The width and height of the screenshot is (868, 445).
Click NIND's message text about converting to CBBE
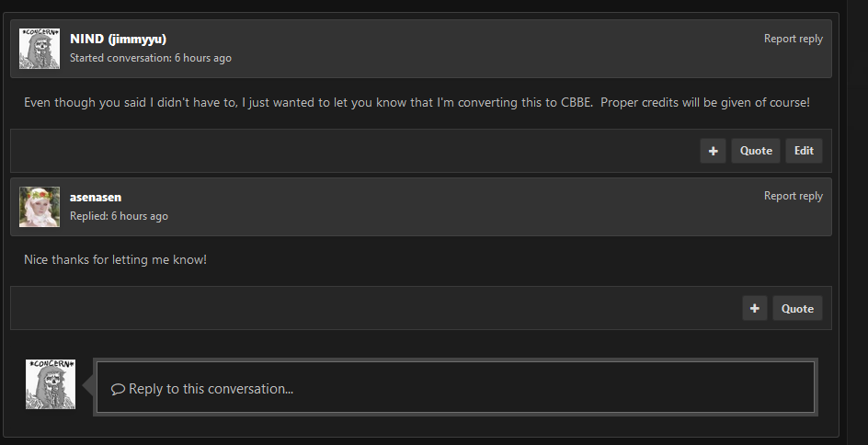(x=417, y=102)
